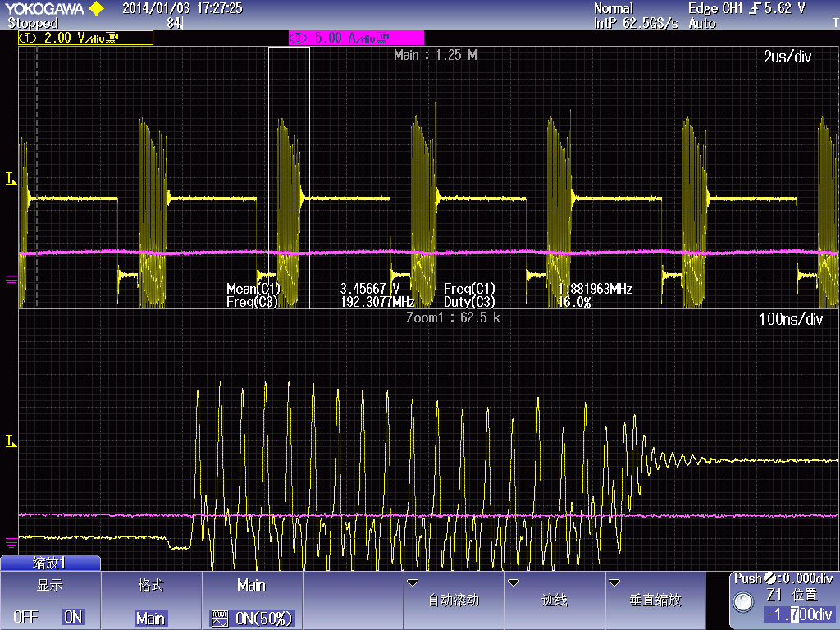Click the 2us/div main timebase label
The width and height of the screenshot is (840, 630).
(787, 57)
